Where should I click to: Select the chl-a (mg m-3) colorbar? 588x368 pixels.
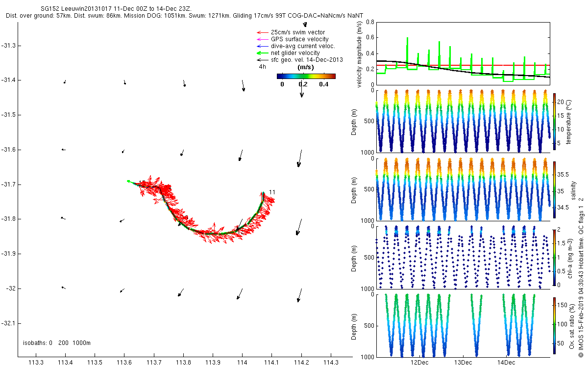tap(555, 257)
